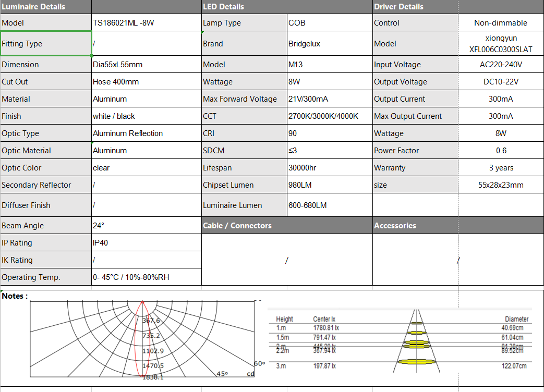
Task: Select the beam angle '24°' cell
Action: click(147, 226)
